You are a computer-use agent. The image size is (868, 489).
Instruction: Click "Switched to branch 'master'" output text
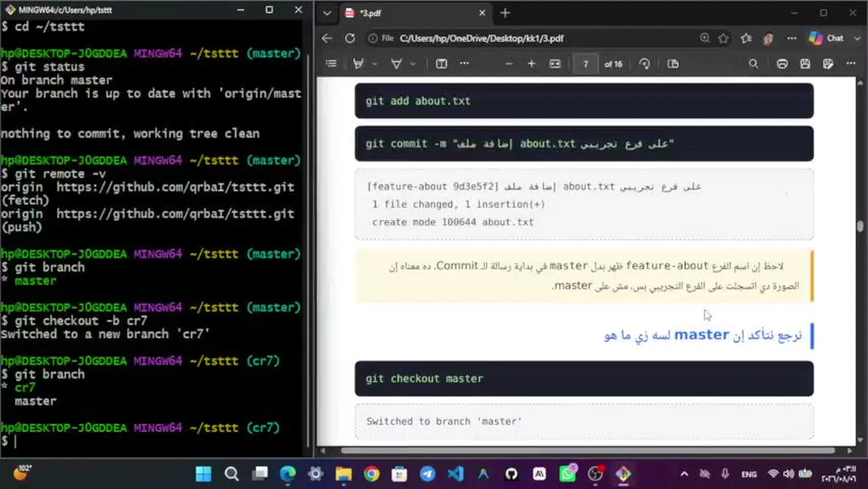tap(444, 421)
